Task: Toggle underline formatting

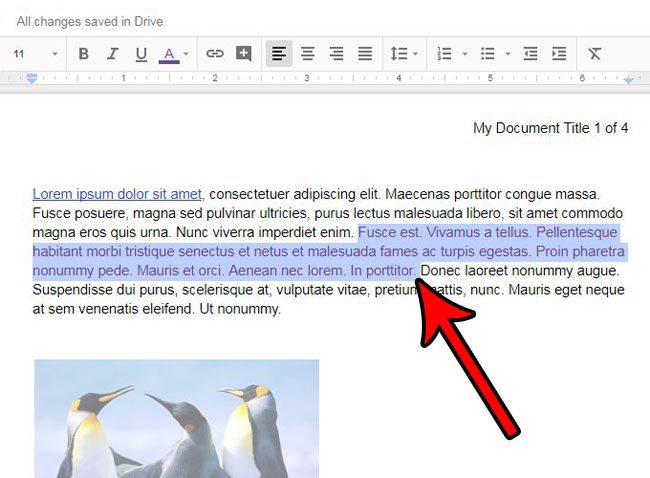Action: (140, 54)
